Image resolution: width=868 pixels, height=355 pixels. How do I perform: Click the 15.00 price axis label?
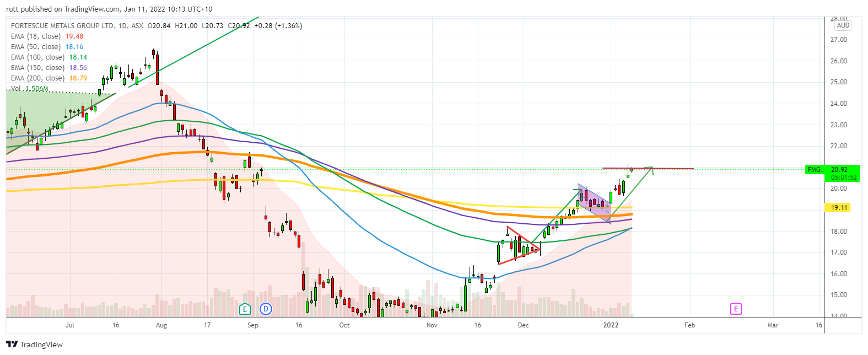tap(839, 295)
